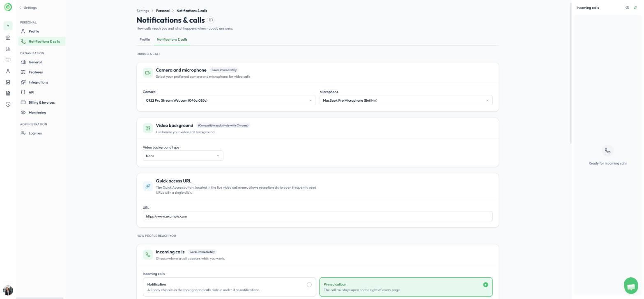Click the green pin icon in Incoming calls
The height and width of the screenshot is (299, 644).
[635, 8]
